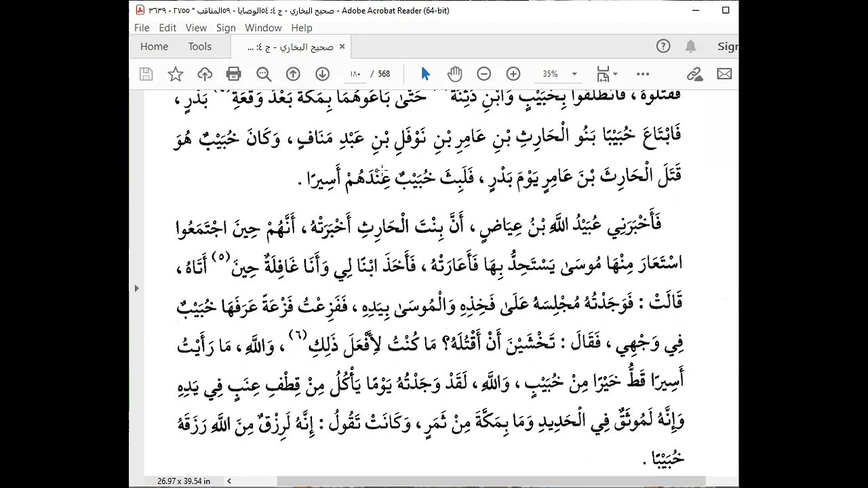Open the Edit menu
868x488 pixels.
[x=167, y=28]
